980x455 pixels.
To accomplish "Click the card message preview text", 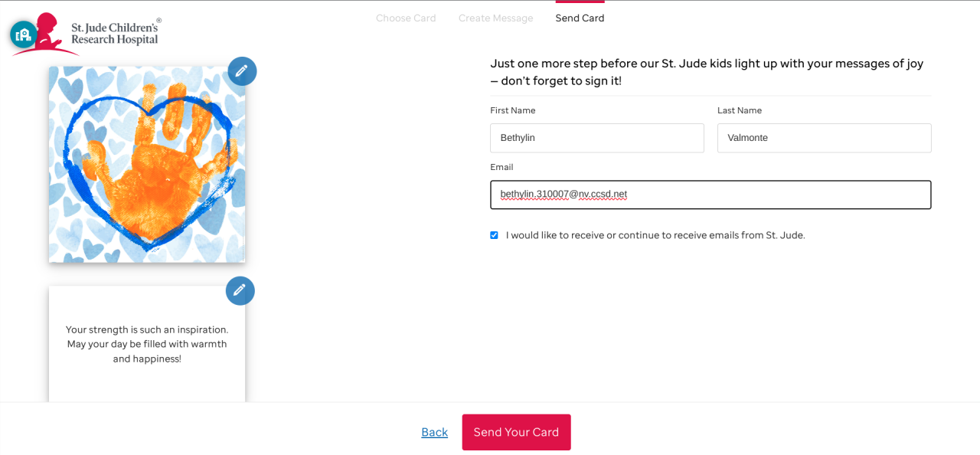I will click(147, 344).
